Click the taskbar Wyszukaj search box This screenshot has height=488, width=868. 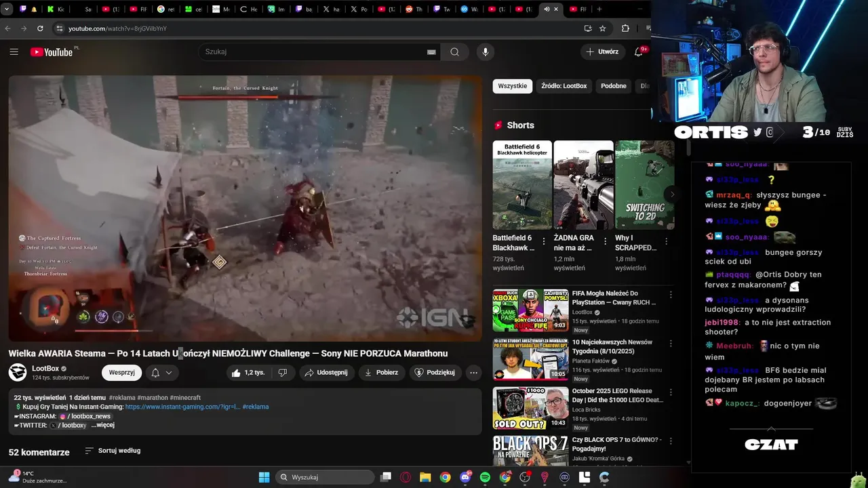(x=325, y=477)
